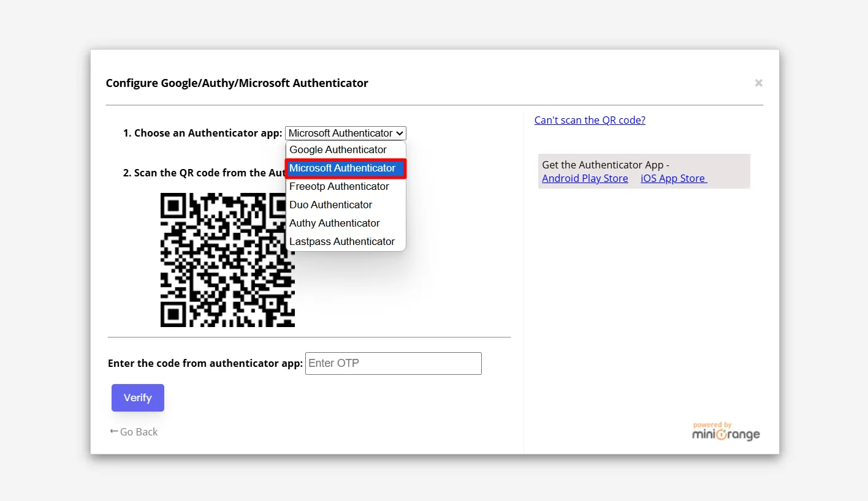Select Lastpass Authenticator option
The height and width of the screenshot is (501, 868).
click(x=342, y=241)
